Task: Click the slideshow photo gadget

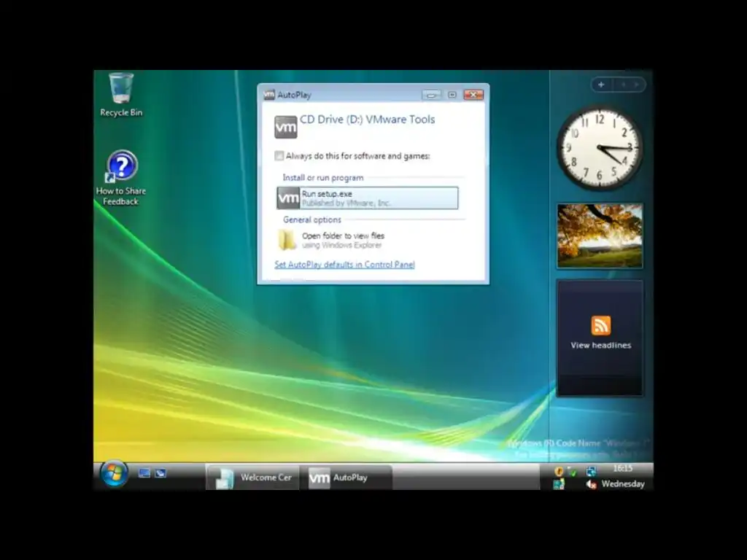Action: [600, 236]
